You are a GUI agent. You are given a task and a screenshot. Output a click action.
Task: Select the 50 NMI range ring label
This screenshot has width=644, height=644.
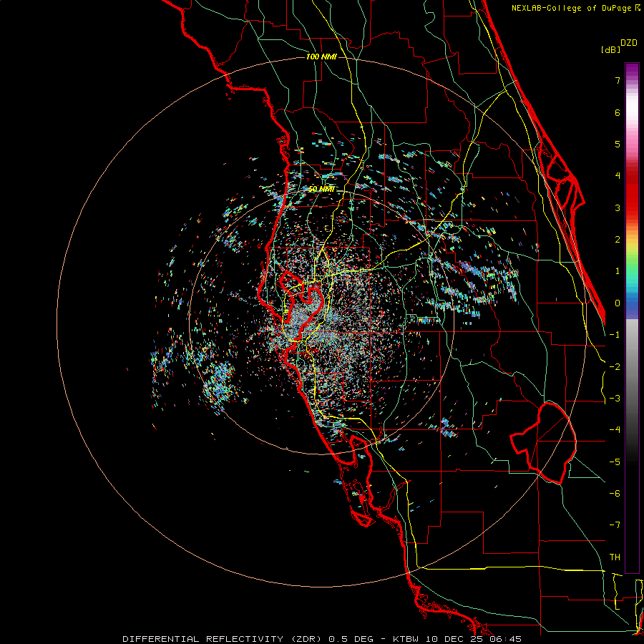[x=321, y=189]
